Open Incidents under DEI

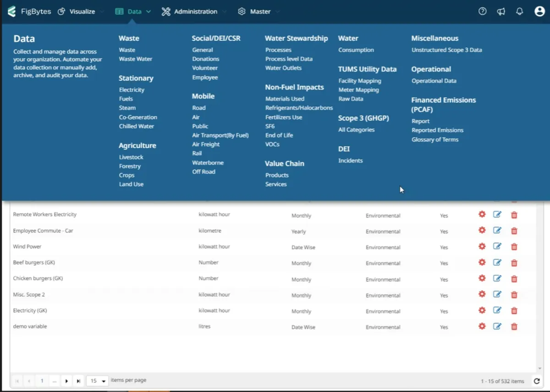(x=351, y=160)
